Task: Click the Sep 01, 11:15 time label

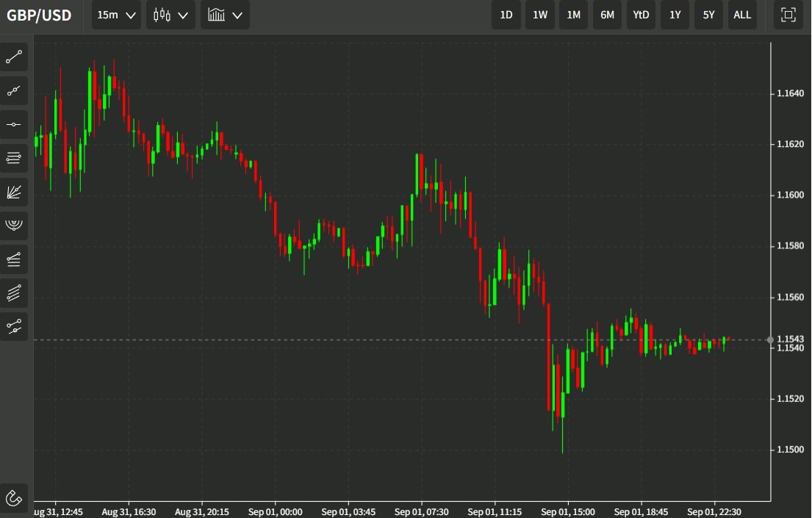Action: pyautogui.click(x=495, y=512)
